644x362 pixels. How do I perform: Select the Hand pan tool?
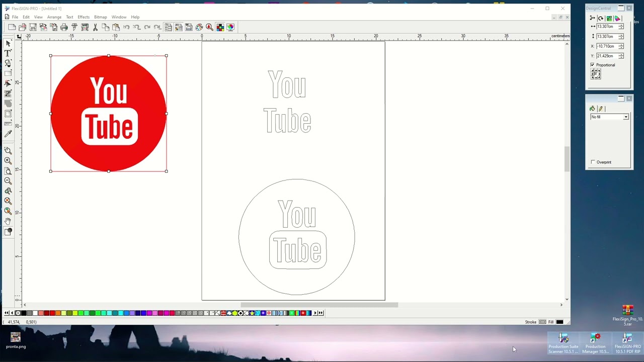[8, 221]
